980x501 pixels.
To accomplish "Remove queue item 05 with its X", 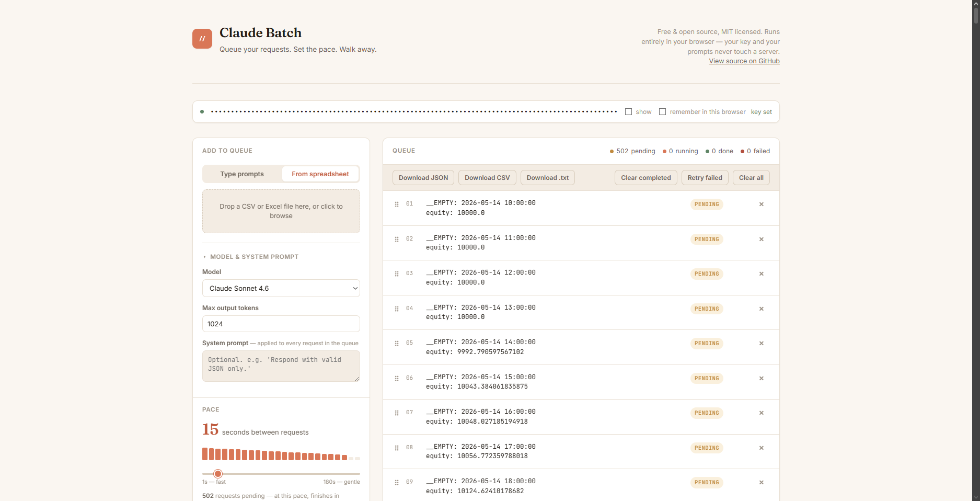I will tap(762, 344).
